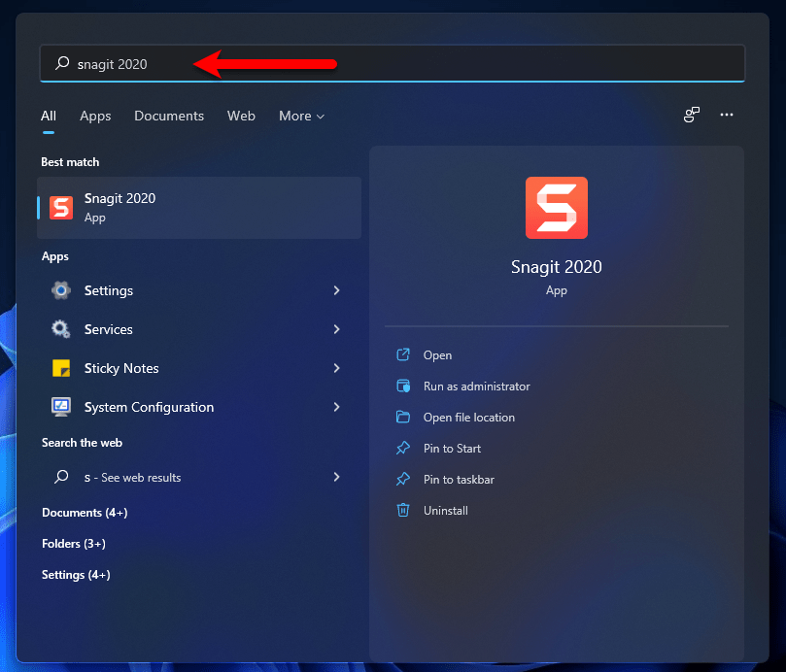This screenshot has height=672, width=786.
Task: Select the Sticky Notes app result
Action: [x=199, y=368]
